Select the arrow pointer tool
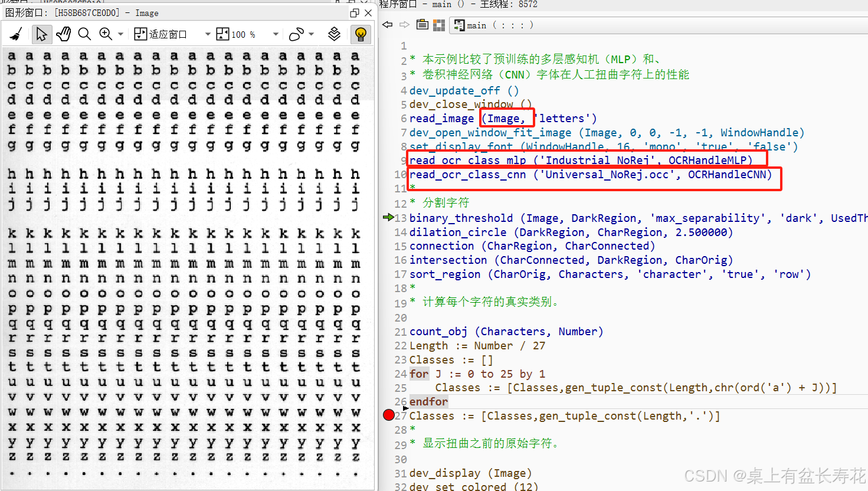This screenshot has height=491, width=868. tap(41, 34)
